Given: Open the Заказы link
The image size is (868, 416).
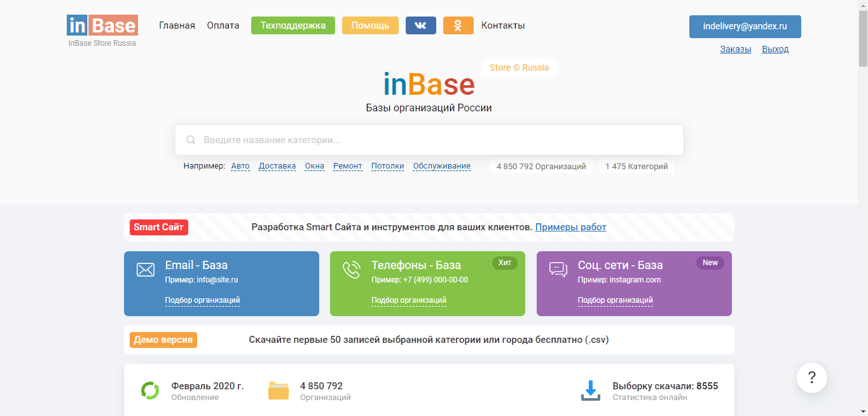Looking at the screenshot, I should [736, 49].
